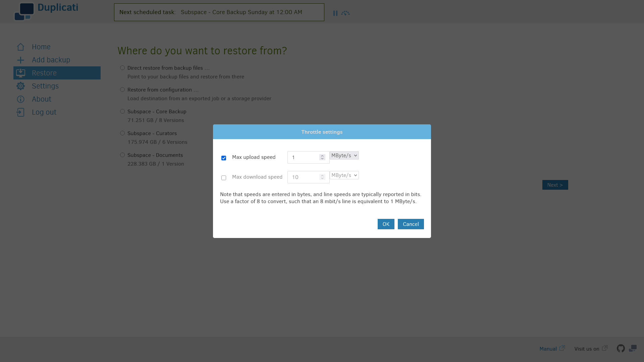The width and height of the screenshot is (644, 362).
Task: Click the pause icon in top bar
Action: tap(335, 13)
